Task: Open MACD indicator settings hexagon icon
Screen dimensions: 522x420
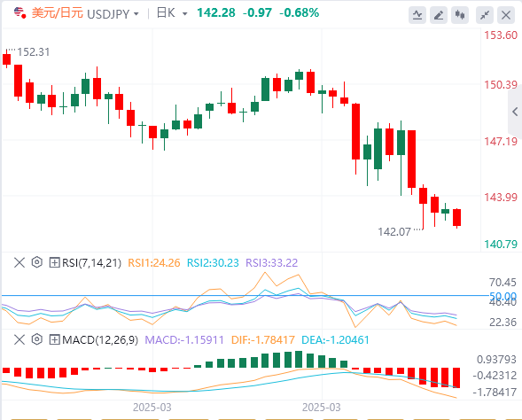Action: [37, 339]
